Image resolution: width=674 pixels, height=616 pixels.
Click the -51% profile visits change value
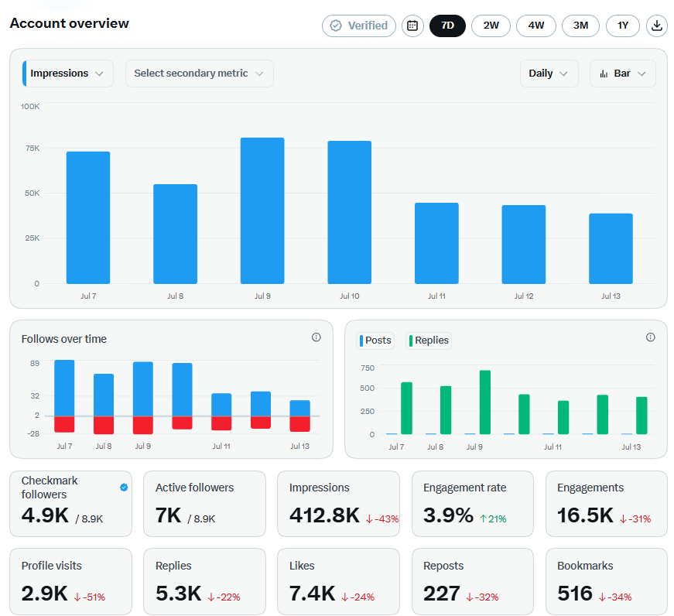(90, 597)
